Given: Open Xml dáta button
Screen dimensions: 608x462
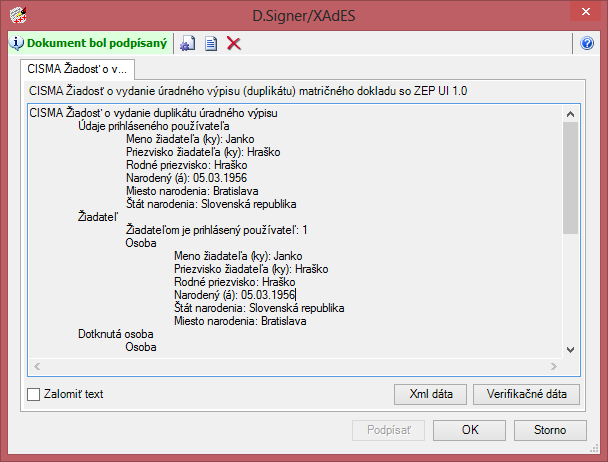Looking at the screenshot, I should pyautogui.click(x=430, y=395).
